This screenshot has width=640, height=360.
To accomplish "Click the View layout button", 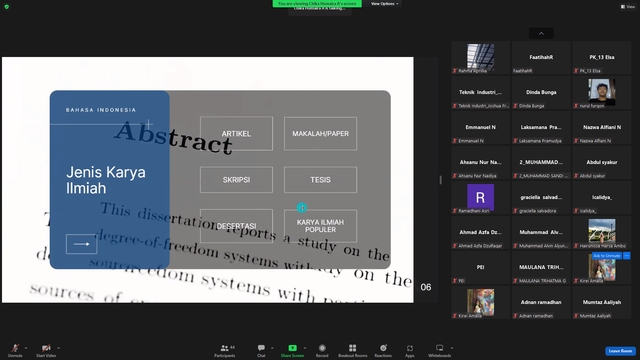I will 628,7.
